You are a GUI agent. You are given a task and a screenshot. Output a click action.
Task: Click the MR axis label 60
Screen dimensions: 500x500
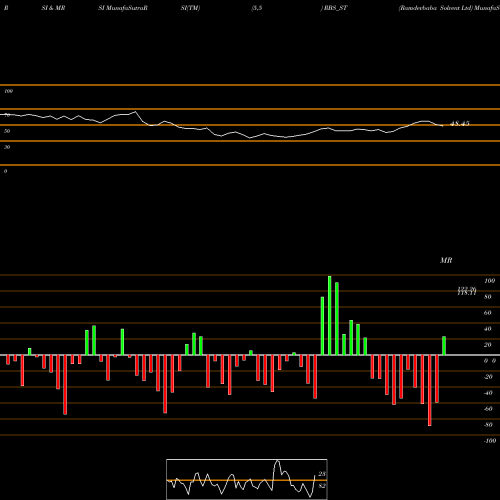click(488, 313)
